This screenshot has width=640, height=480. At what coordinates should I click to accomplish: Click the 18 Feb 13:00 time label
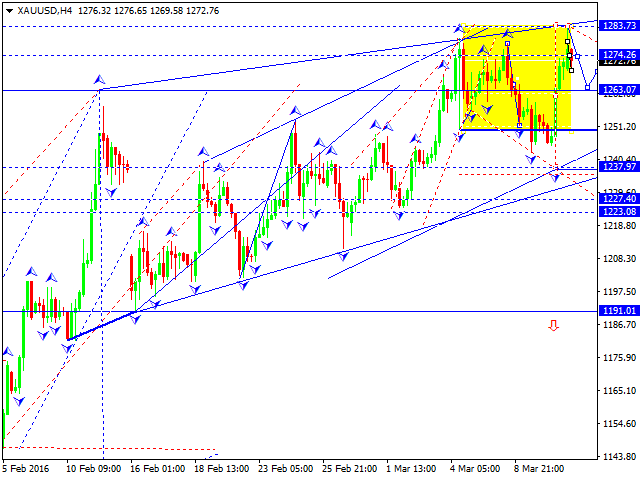(222, 469)
